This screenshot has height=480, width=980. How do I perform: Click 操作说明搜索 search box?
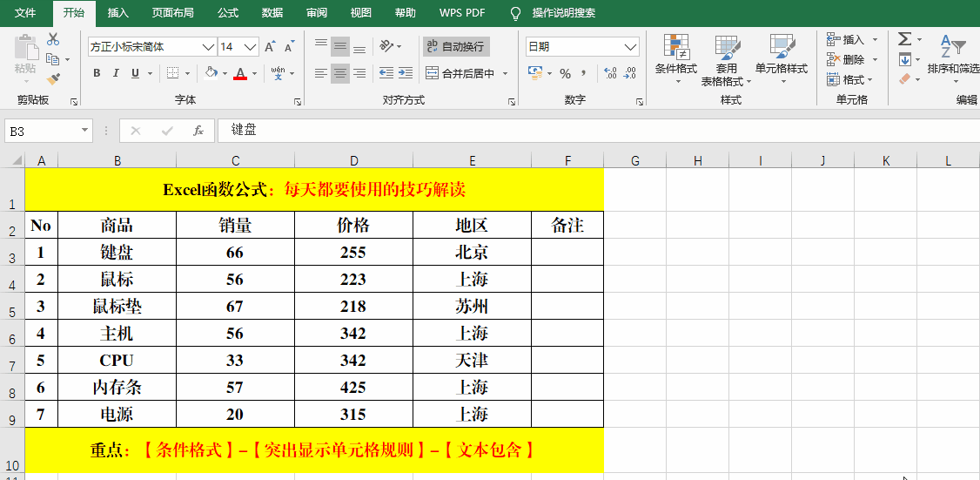coord(564,12)
